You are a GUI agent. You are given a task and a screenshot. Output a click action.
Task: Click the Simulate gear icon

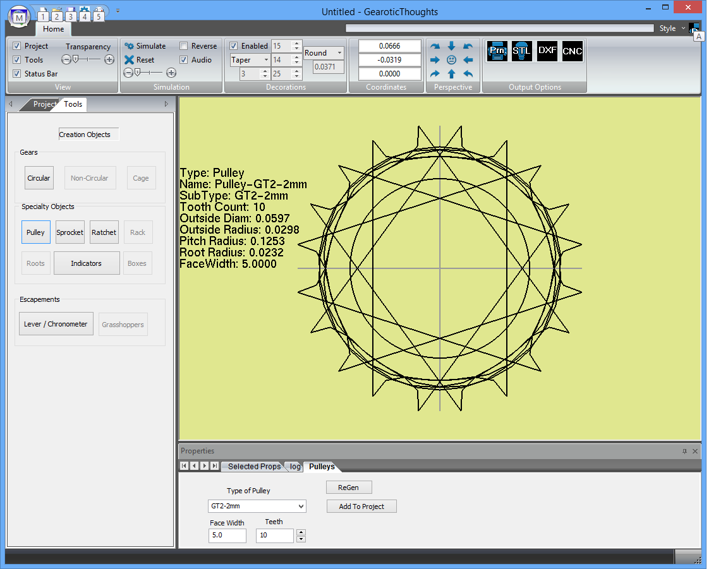(130, 46)
